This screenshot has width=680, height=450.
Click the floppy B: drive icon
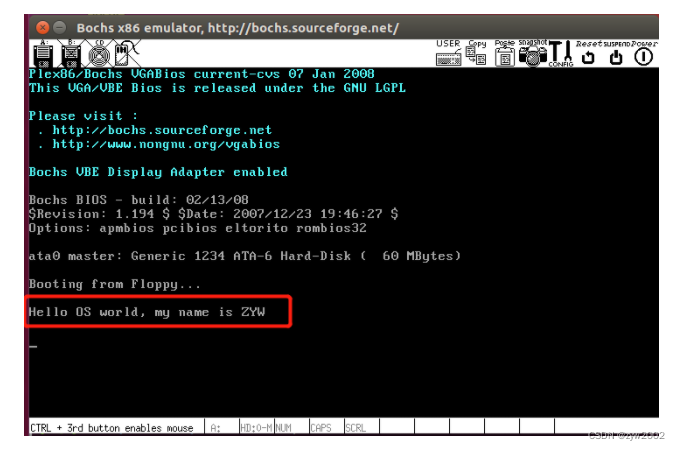click(71, 54)
